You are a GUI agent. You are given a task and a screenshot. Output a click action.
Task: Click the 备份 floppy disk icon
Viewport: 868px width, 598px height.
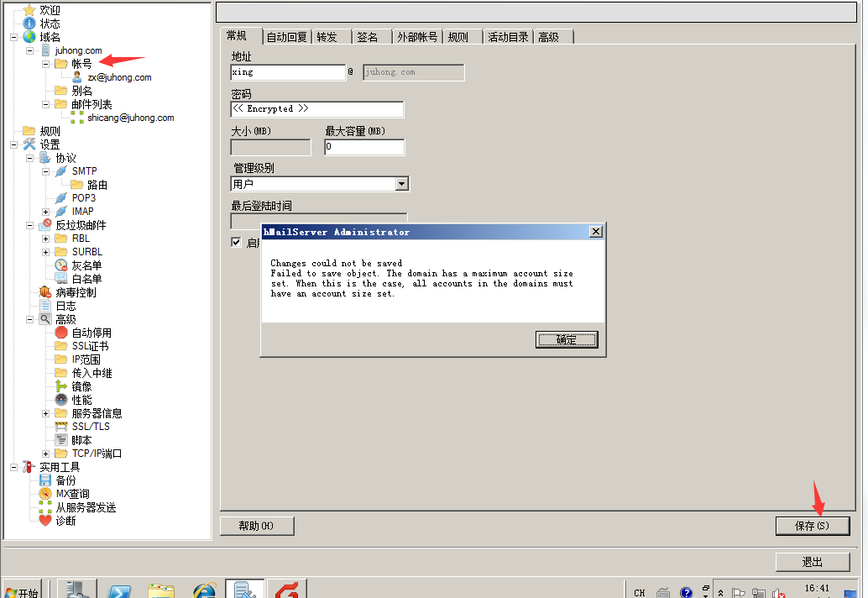point(45,480)
